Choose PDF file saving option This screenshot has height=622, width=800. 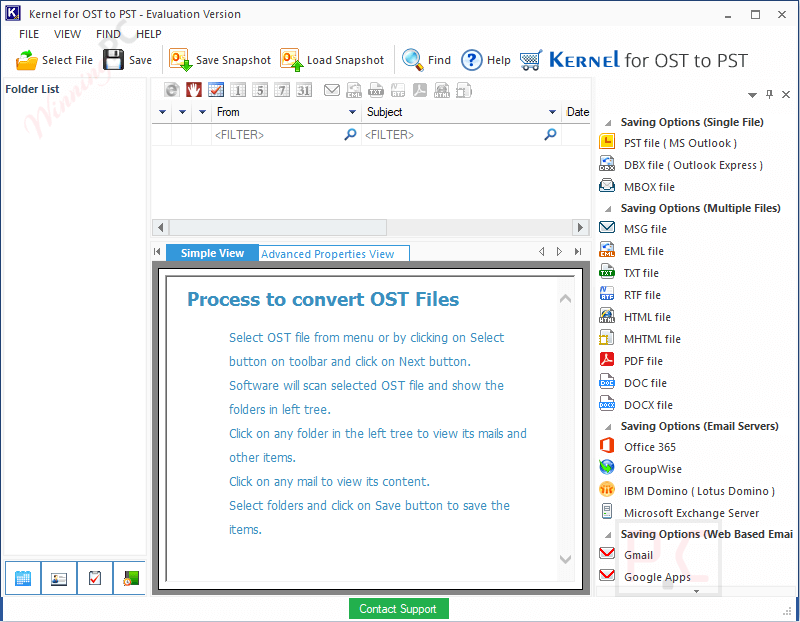631,361
